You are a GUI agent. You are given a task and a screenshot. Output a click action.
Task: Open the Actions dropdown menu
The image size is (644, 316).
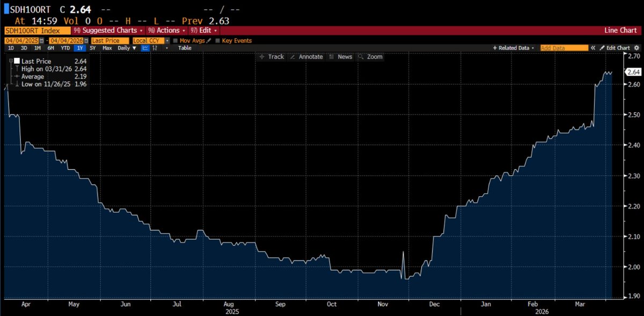tap(166, 31)
